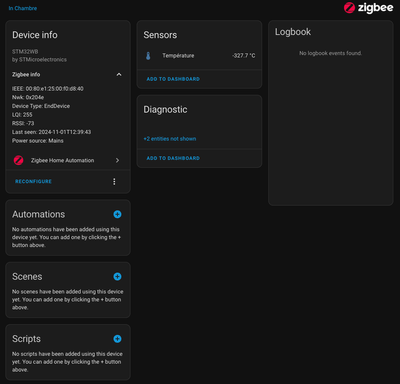Click the Device info heading
This screenshot has height=384, width=400.
[x=35, y=35]
